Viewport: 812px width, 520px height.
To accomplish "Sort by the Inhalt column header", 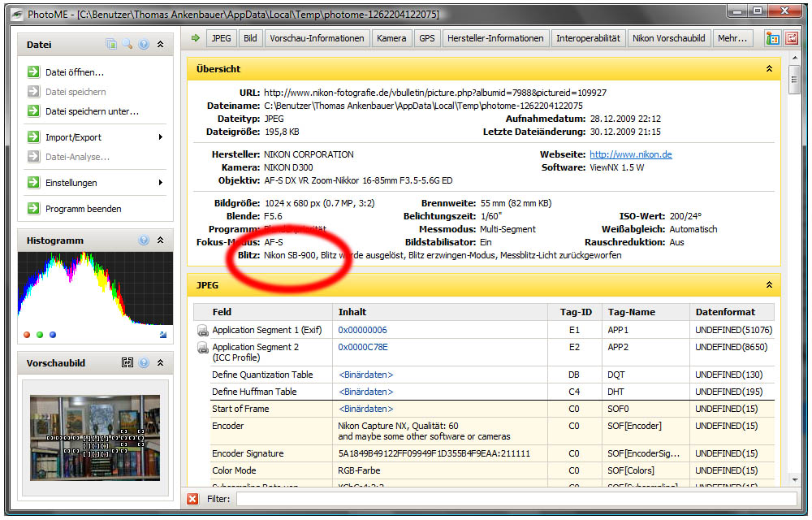I will [439, 312].
